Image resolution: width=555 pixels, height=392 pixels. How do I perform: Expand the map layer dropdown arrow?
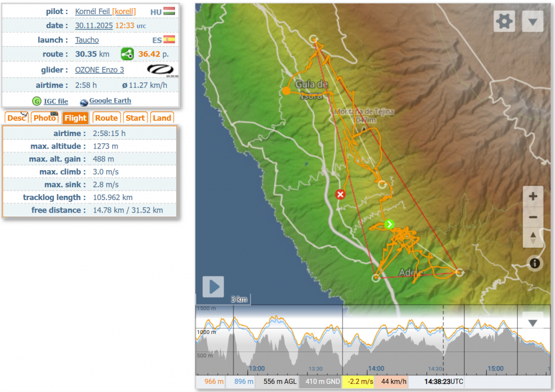pos(532,22)
